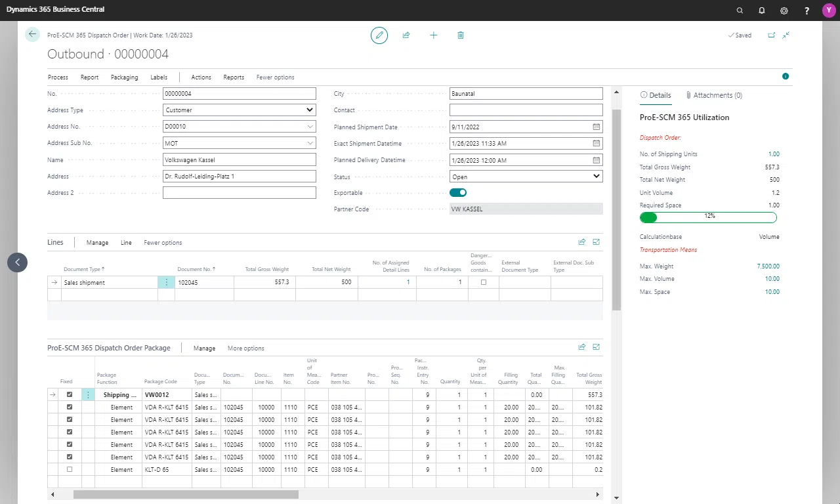Click the empty Contact field
Screen dimensions: 840x504
click(x=526, y=110)
